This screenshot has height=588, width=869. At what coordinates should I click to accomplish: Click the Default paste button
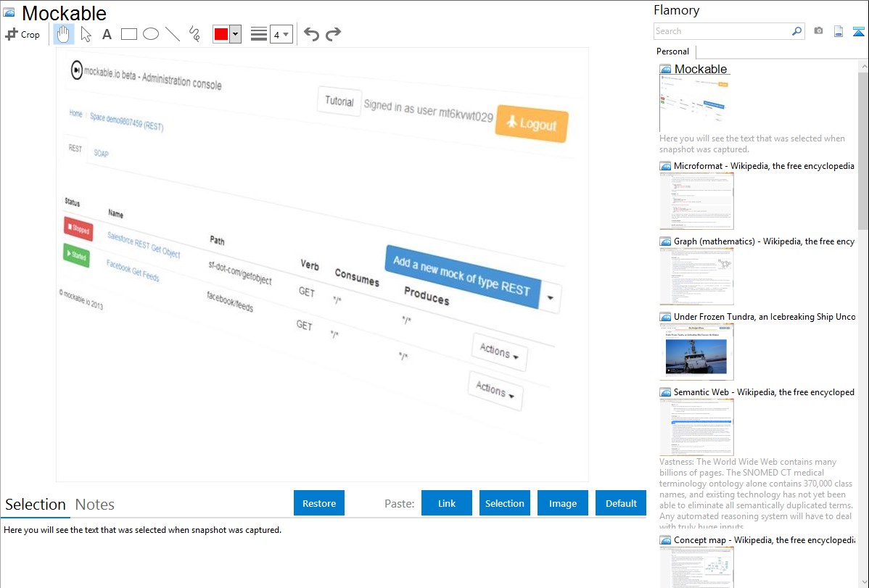tap(621, 503)
